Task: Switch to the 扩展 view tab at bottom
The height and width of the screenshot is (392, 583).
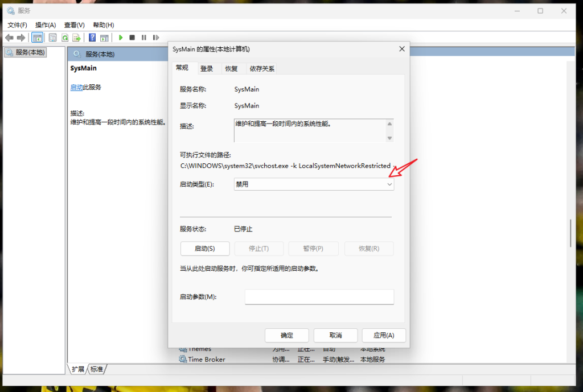Action: click(77, 369)
